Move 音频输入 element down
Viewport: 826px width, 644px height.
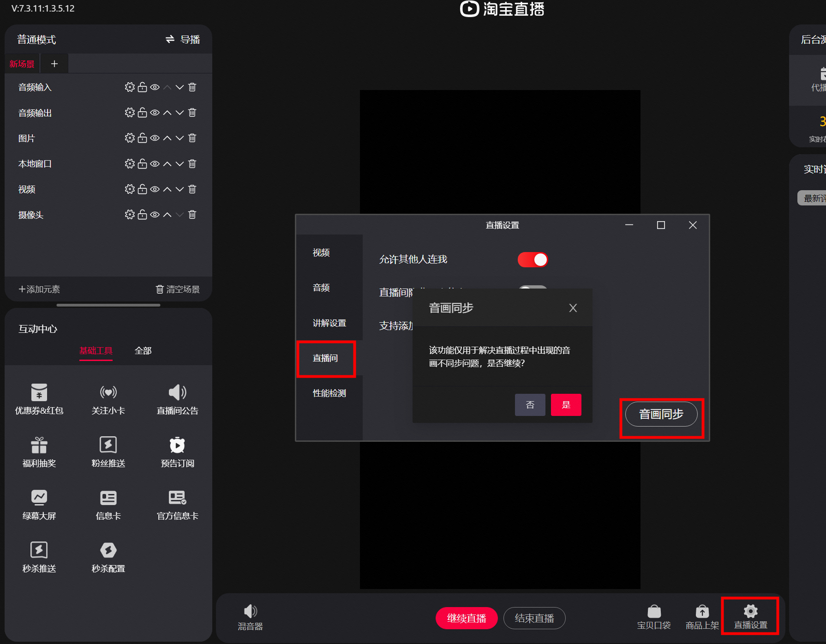click(180, 87)
